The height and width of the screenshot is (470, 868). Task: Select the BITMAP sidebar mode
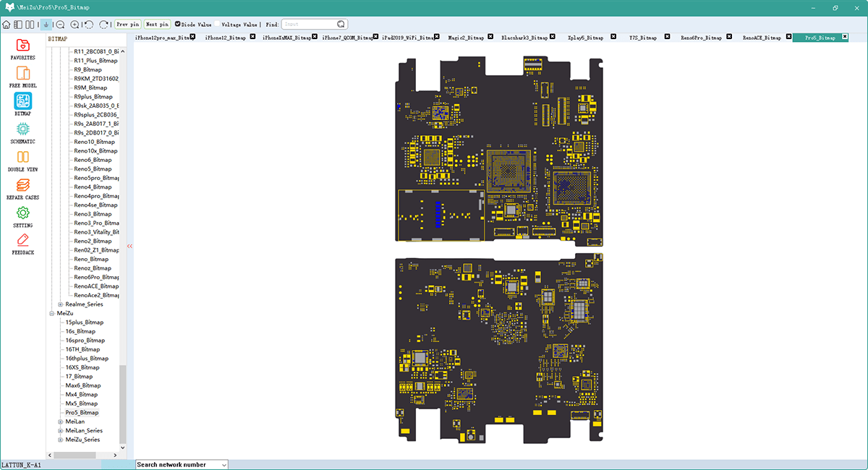(22, 104)
